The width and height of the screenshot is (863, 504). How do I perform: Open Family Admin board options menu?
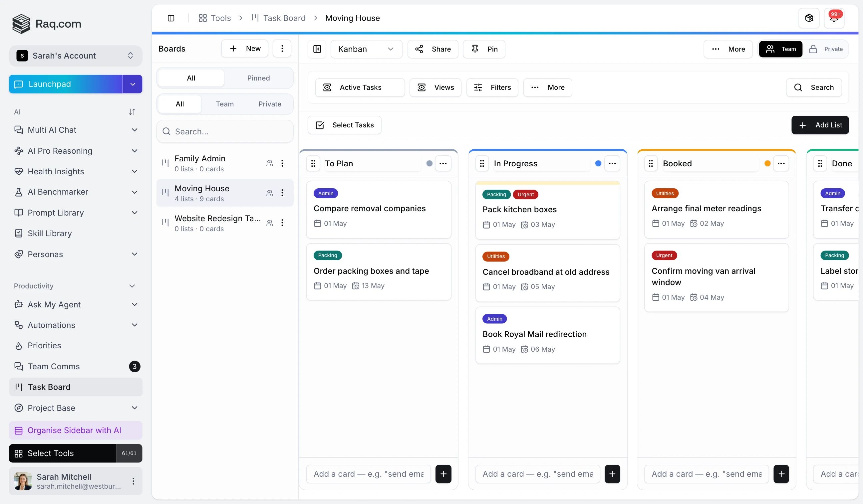pos(282,163)
